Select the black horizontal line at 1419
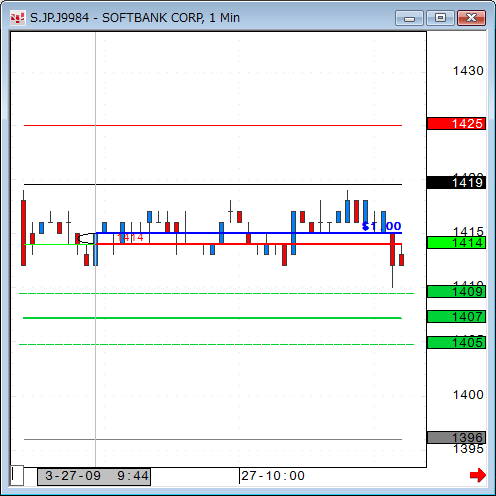 click(x=213, y=184)
